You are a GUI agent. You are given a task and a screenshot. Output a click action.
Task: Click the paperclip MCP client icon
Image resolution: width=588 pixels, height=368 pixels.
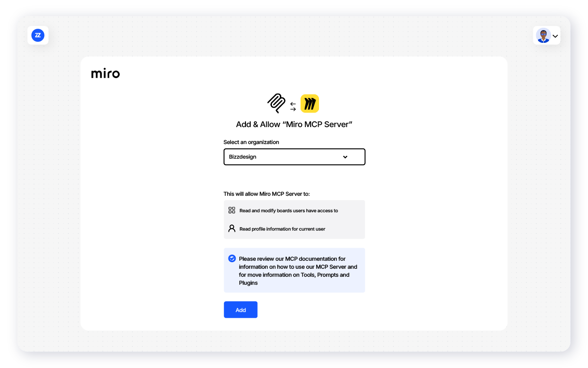point(276,104)
